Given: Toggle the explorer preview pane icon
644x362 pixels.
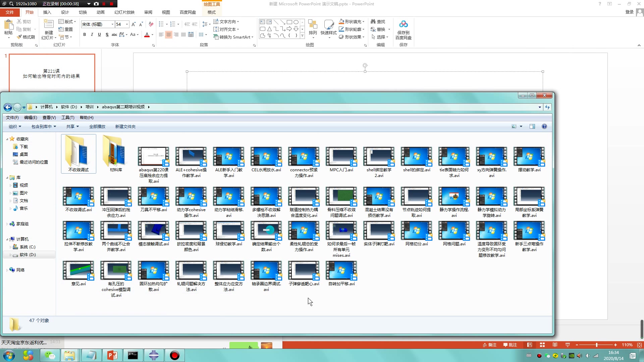Looking at the screenshot, I should pos(532,126).
